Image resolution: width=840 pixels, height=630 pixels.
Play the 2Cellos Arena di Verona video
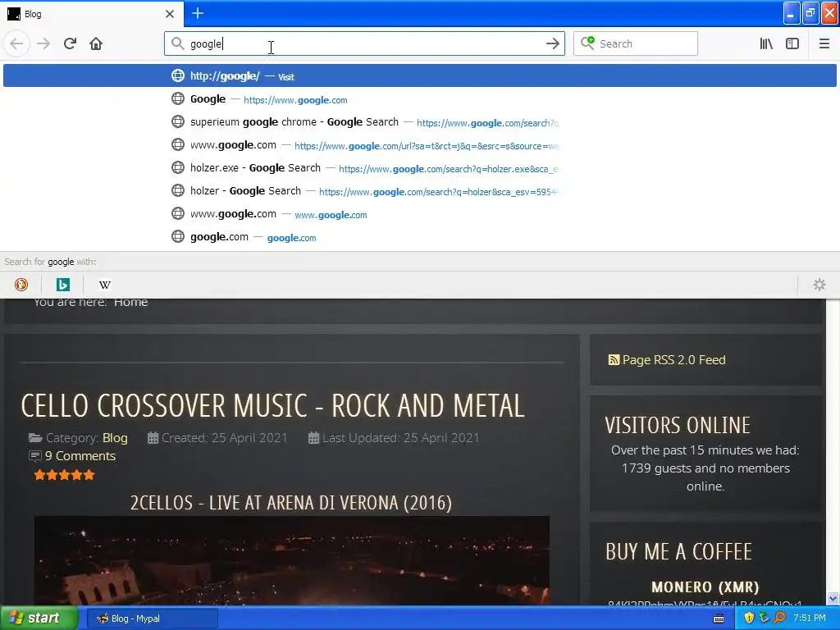[292, 560]
